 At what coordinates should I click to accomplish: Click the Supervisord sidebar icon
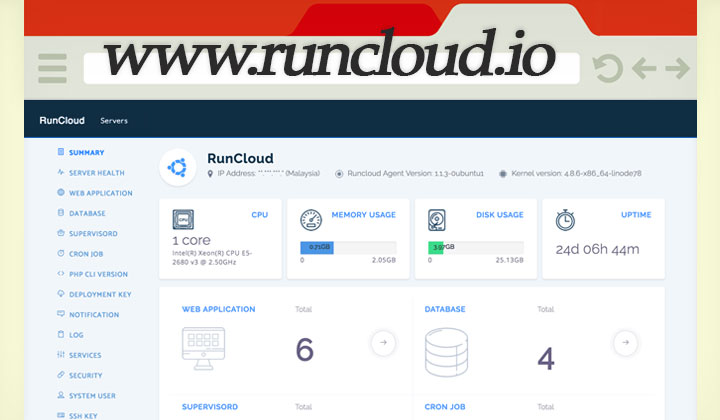coord(61,233)
